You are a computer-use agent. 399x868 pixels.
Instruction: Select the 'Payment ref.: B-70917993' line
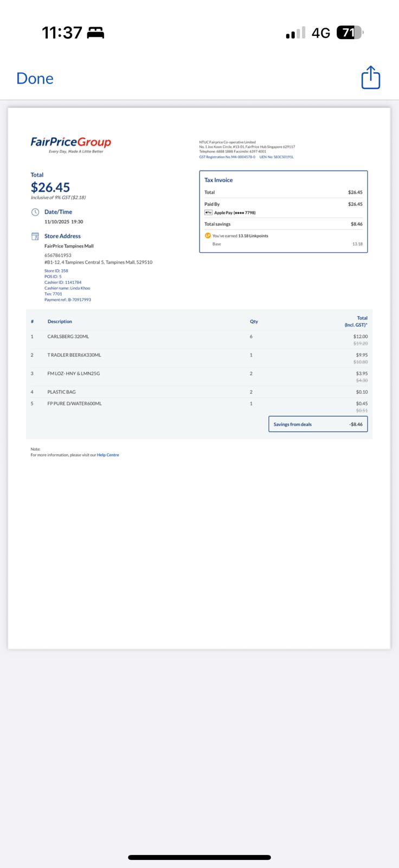coord(68,299)
